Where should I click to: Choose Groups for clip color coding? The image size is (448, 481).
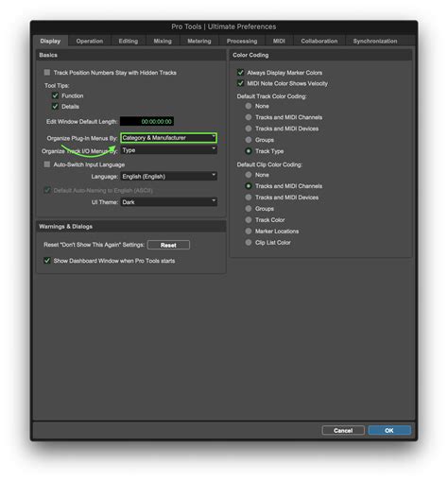[x=249, y=209]
